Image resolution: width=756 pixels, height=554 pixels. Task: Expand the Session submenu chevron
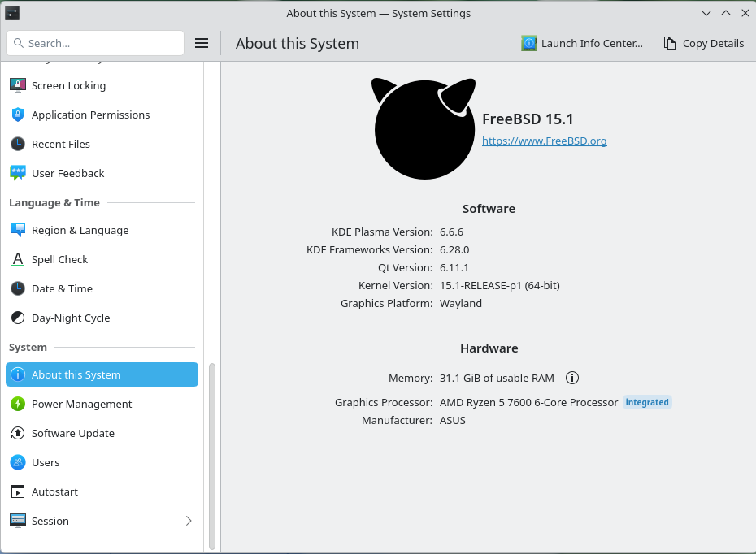click(x=189, y=521)
